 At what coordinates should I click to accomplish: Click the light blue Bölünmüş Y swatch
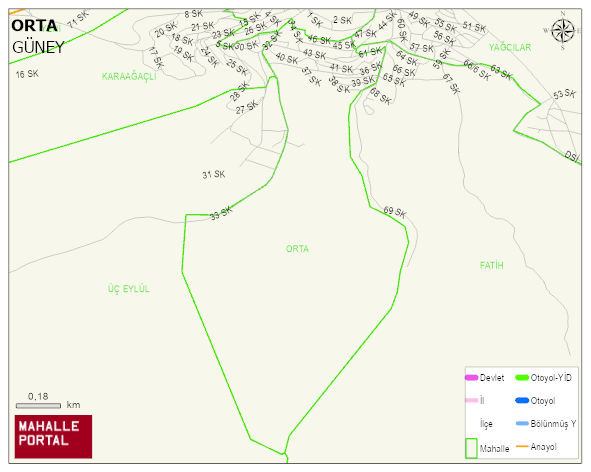tap(522, 423)
